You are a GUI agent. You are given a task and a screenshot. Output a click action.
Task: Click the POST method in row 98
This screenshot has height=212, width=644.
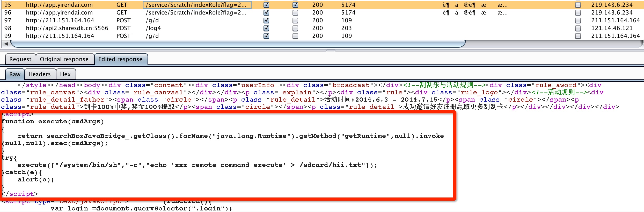coord(124,28)
